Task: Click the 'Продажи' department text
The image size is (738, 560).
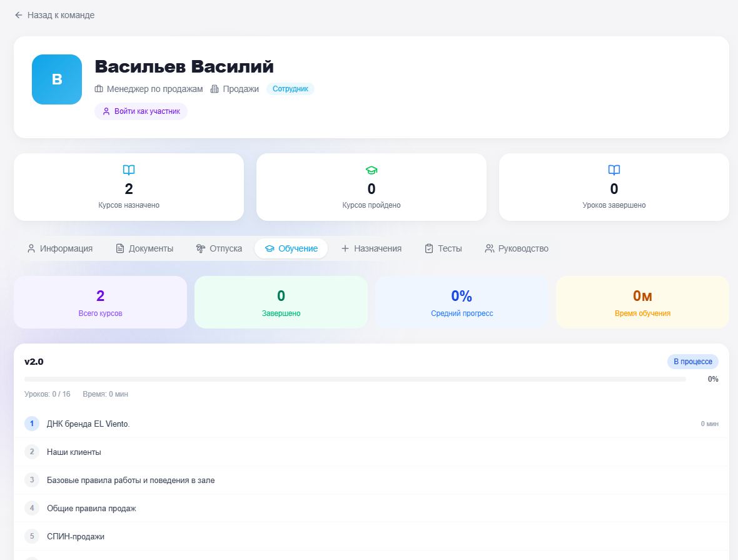Action: point(241,89)
